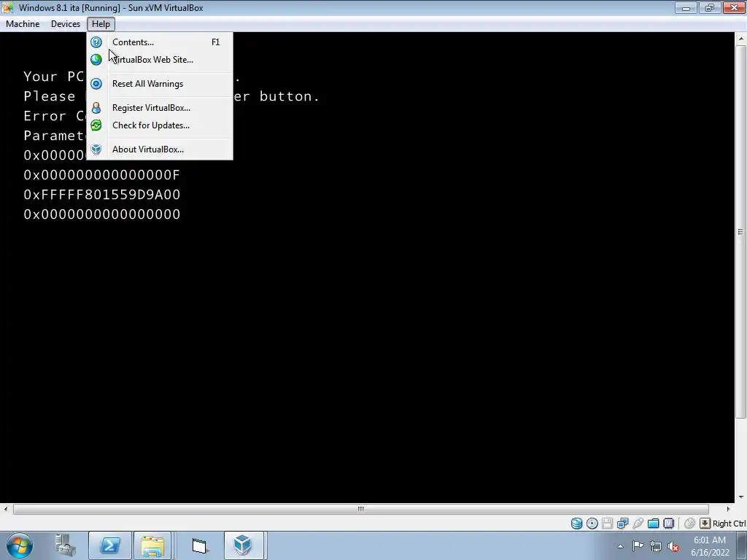Click the vertical scrollbar up arrow
Image resolution: width=747 pixels, height=560 pixels.
(x=741, y=38)
